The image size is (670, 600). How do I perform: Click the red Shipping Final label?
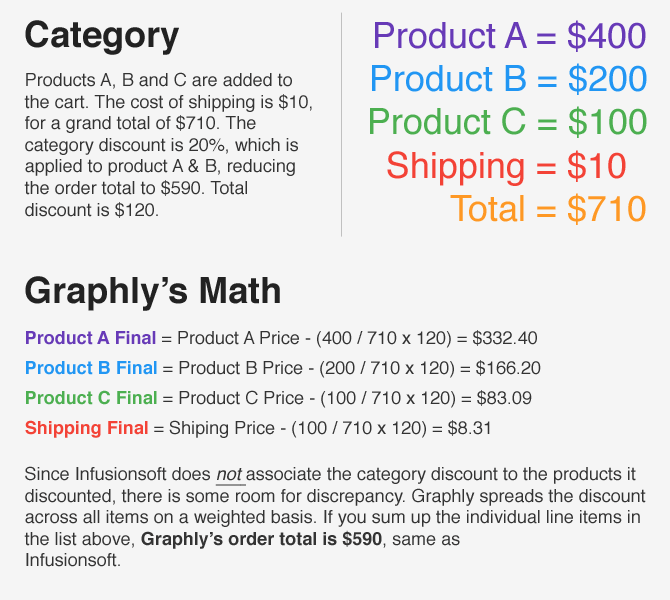point(87,428)
